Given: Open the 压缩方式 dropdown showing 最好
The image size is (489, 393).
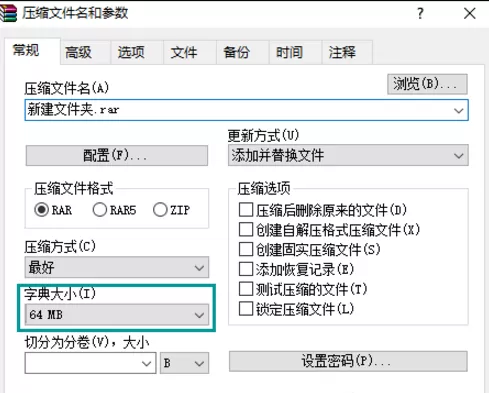Looking at the screenshot, I should pos(117,267).
